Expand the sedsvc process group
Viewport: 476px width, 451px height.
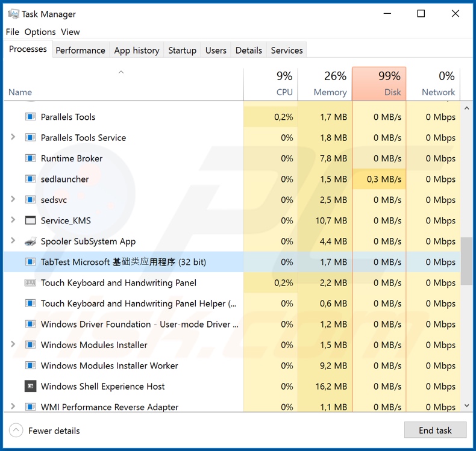point(13,200)
